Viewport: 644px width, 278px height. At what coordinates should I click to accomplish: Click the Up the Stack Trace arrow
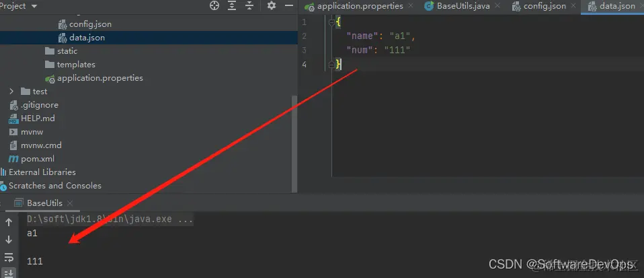point(9,223)
